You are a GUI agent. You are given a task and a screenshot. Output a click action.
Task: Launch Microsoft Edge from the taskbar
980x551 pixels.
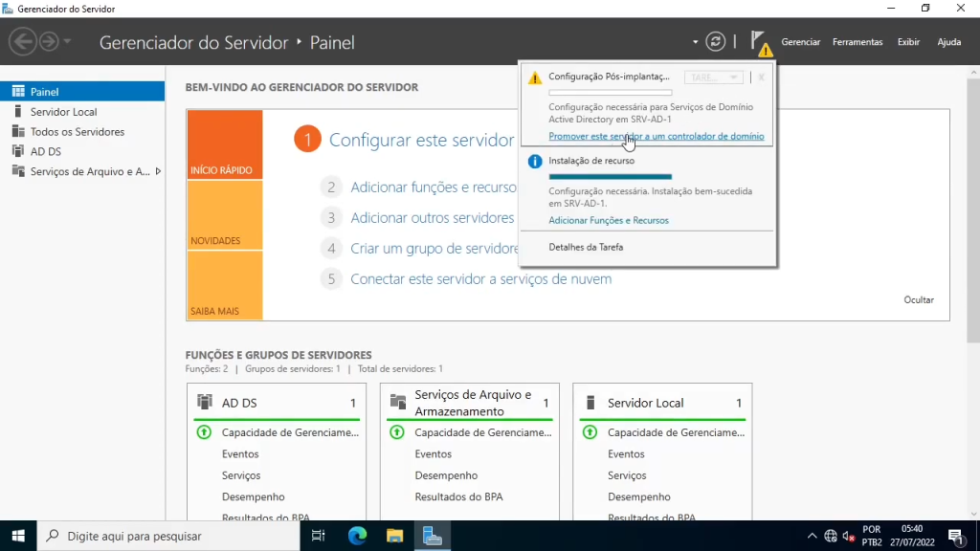click(x=357, y=536)
